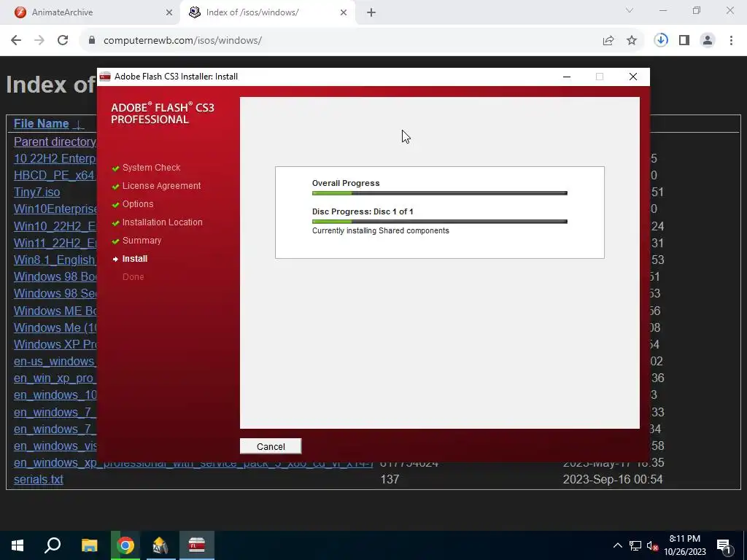Viewport: 747px width, 560px height.
Task: Minimize the Adobe Flash CS3 Installer window
Action: click(566, 77)
